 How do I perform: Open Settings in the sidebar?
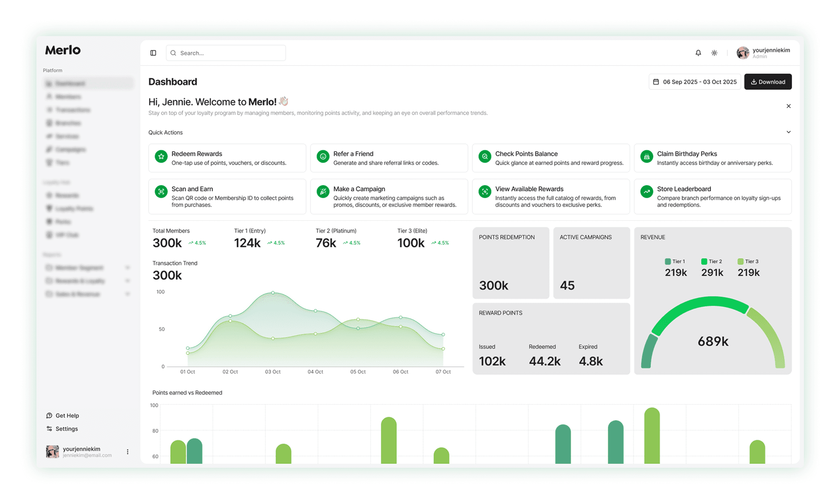(x=66, y=429)
